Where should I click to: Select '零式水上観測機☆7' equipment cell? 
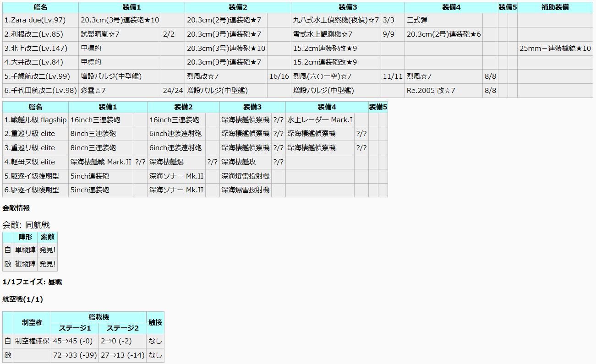point(336,34)
